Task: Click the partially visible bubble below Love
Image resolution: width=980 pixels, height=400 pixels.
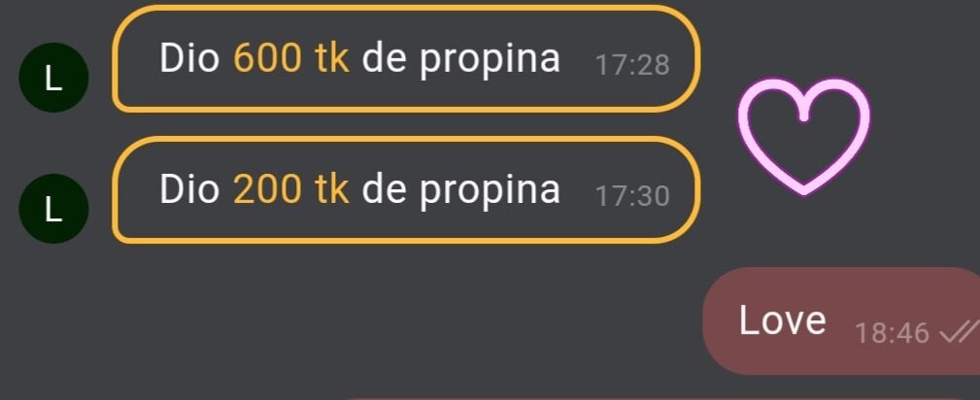Action: [661, 397]
